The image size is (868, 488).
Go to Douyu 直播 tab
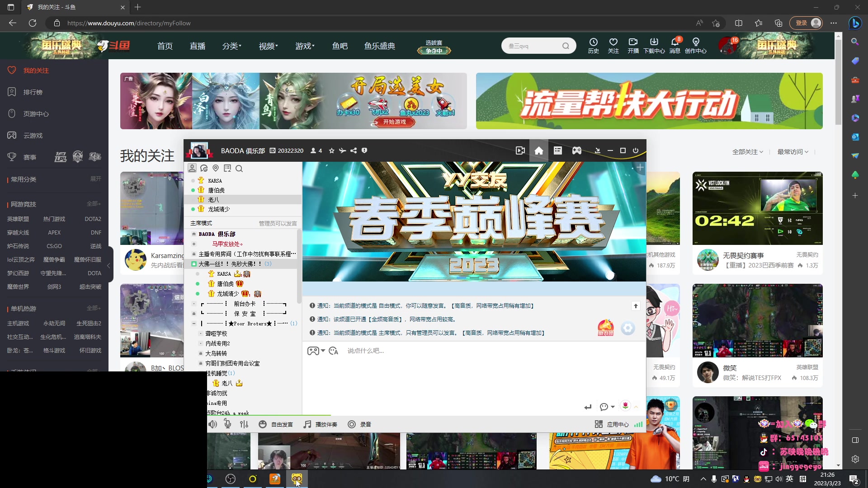coord(198,46)
